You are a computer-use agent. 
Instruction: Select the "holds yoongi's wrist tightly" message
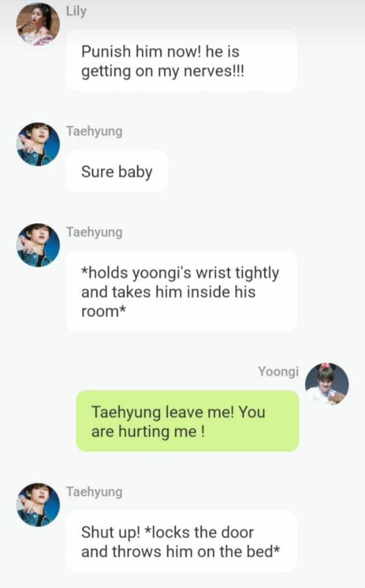[181, 292]
